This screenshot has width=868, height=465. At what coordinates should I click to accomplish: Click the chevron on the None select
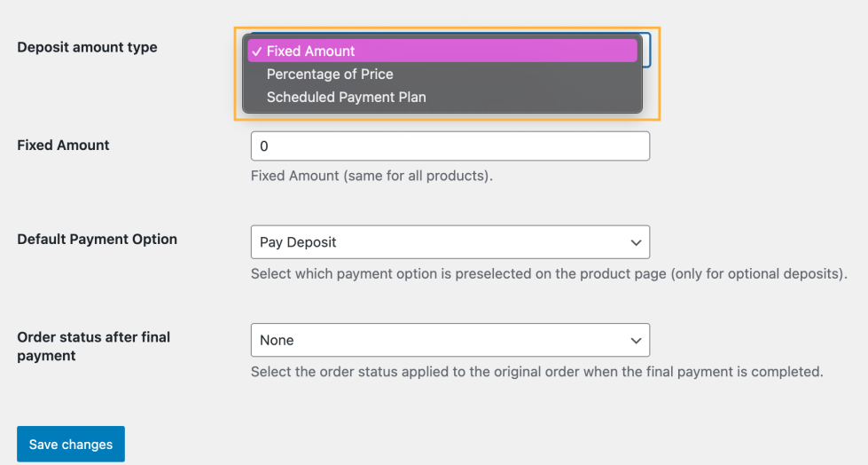(636, 340)
